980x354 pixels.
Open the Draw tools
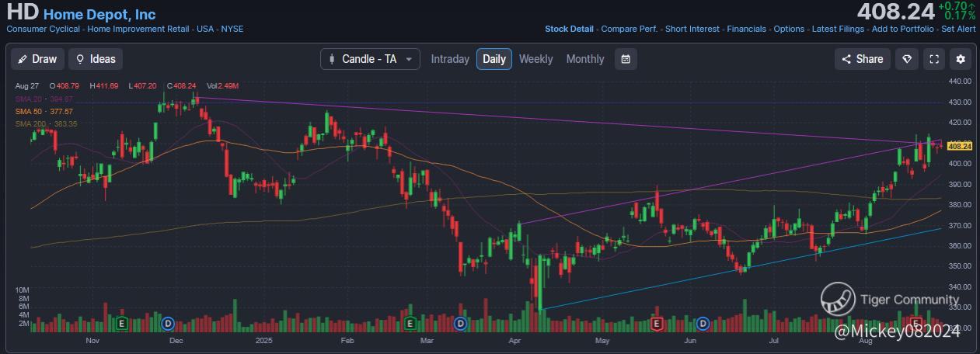coord(37,59)
